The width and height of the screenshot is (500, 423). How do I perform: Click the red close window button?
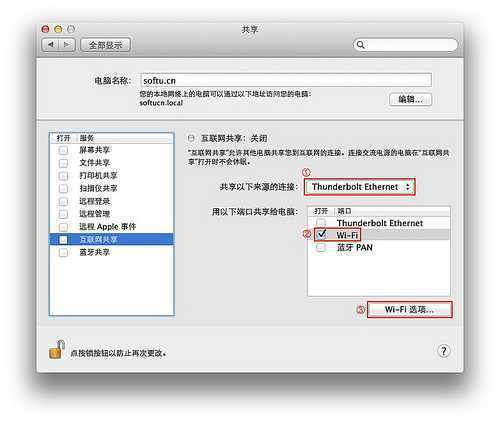[45, 29]
